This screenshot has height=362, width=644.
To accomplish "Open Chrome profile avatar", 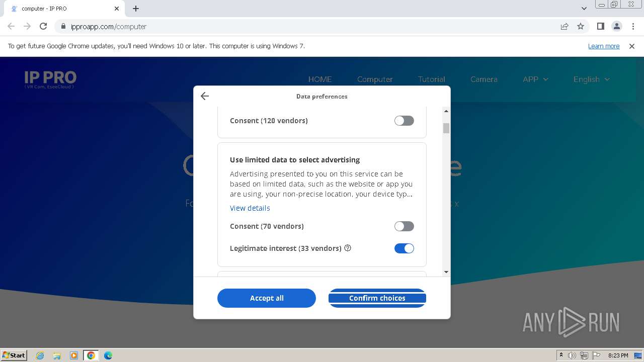I will [x=617, y=26].
